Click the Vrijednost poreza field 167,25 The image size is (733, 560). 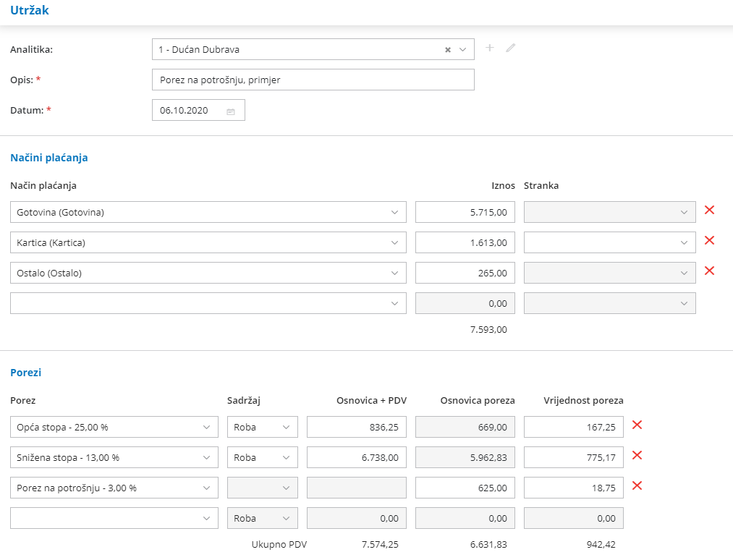(574, 428)
